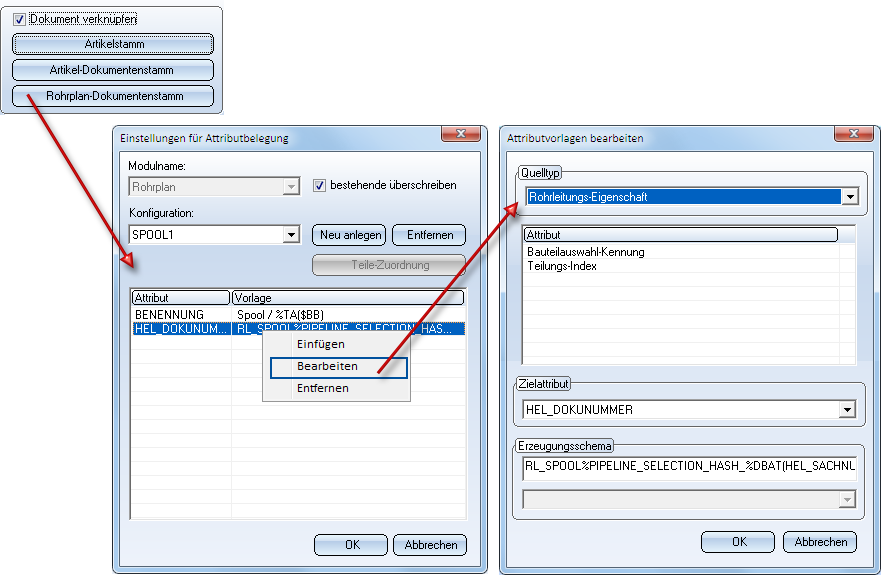
Task: Click OK in Attributvorlagen bearbeiten
Action: point(738,542)
